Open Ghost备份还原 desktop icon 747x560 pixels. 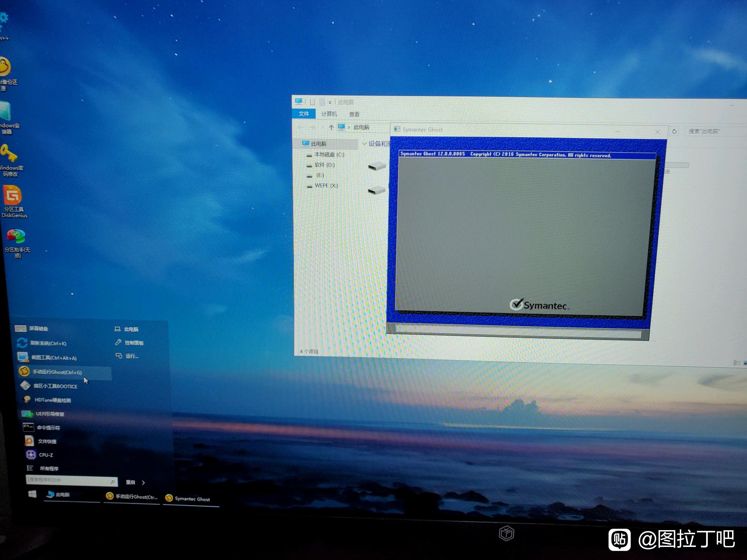[7, 74]
